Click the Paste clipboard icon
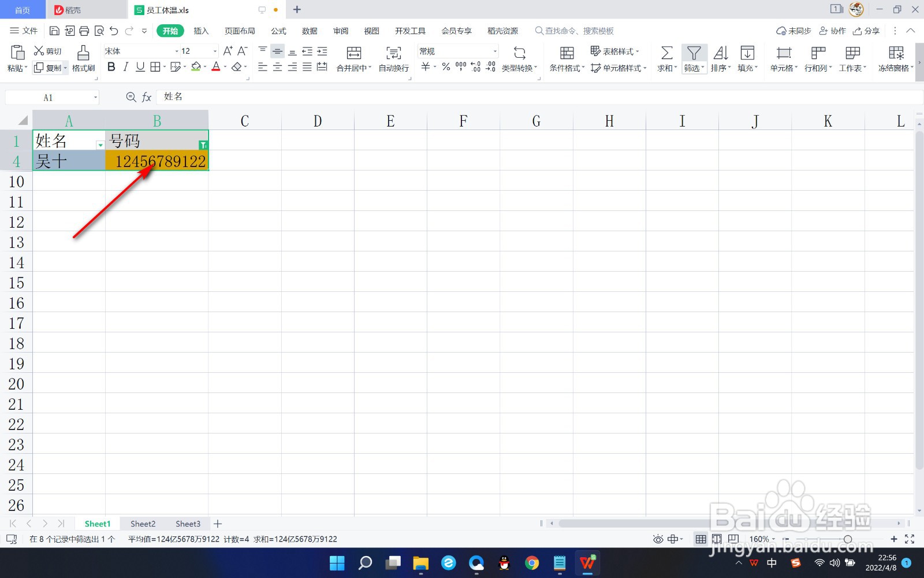The width and height of the screenshot is (924, 578). [17, 53]
